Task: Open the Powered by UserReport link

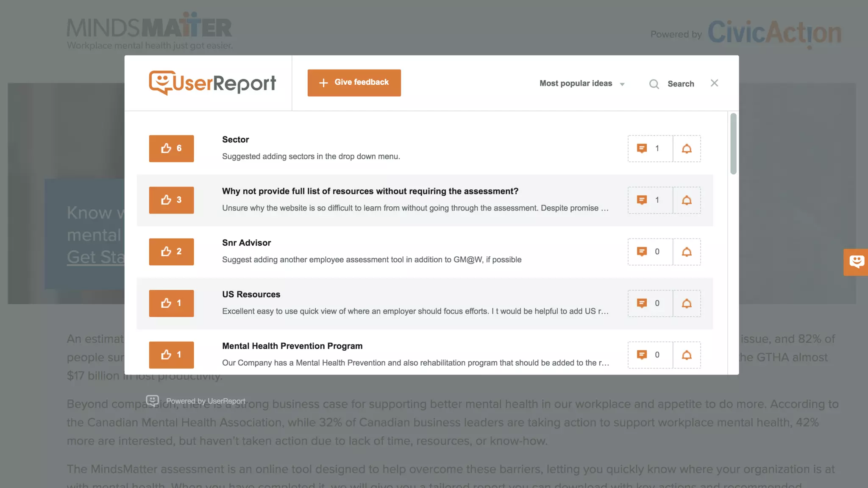Action: [205, 401]
